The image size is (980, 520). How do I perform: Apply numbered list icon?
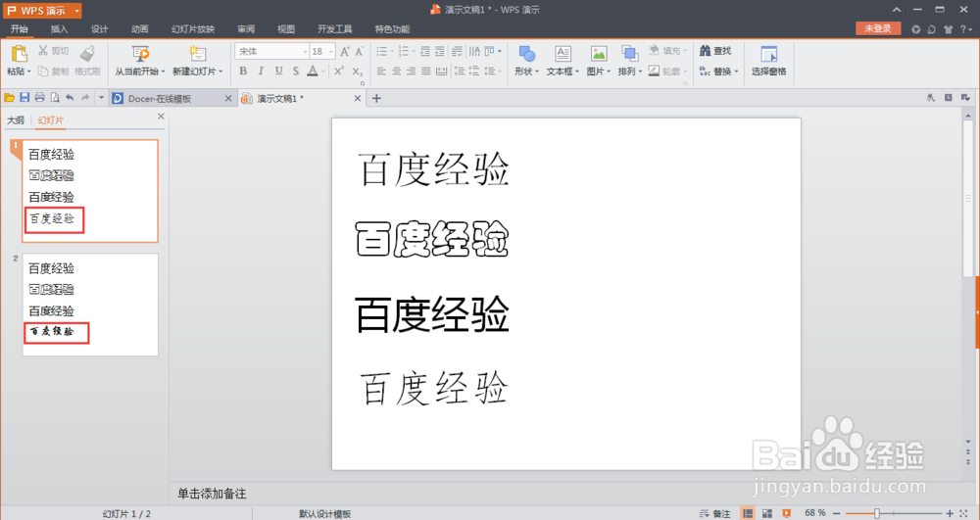(x=404, y=51)
